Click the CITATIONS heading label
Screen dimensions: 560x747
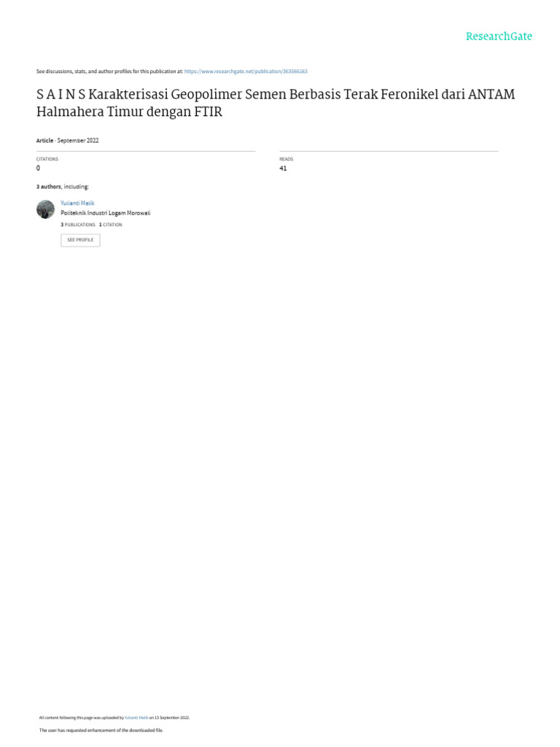click(x=47, y=159)
